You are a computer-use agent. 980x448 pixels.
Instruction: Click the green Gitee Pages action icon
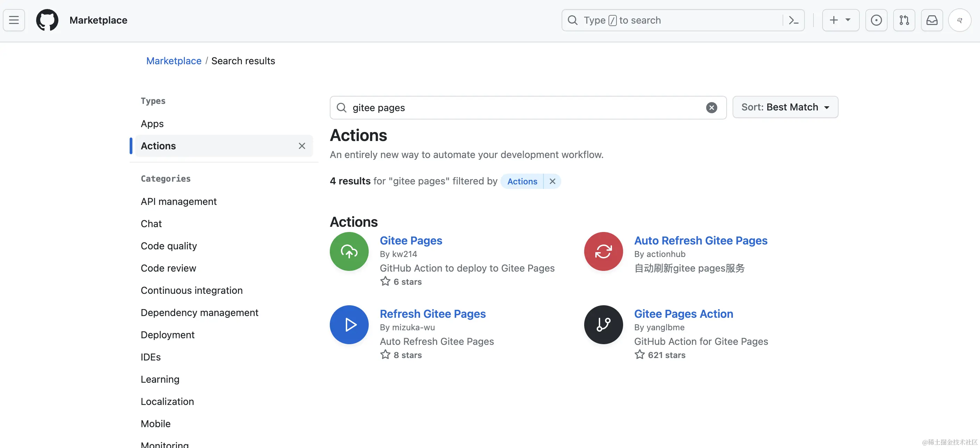click(x=349, y=251)
